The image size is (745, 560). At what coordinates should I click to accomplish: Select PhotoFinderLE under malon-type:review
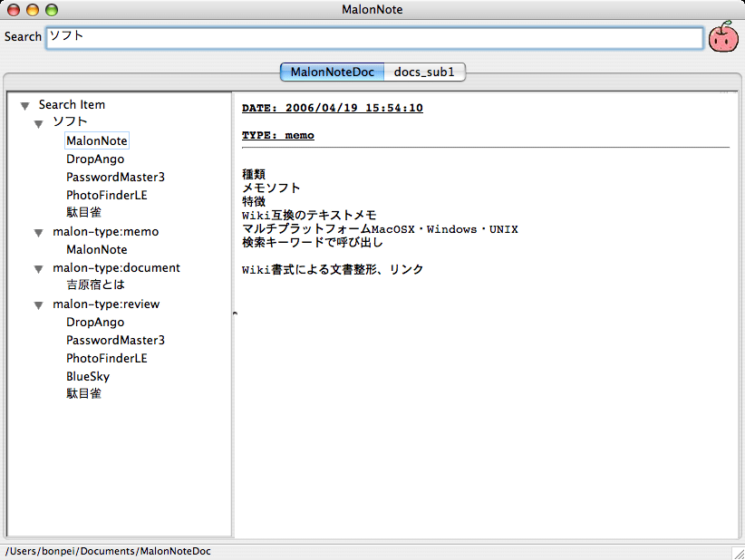[107, 358]
